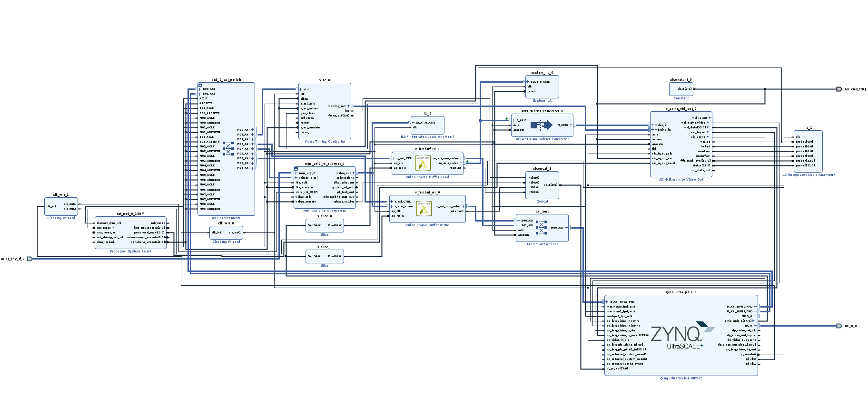Click the AXI Interconnect crossbar icon
868x406 pixels.
(x=228, y=148)
